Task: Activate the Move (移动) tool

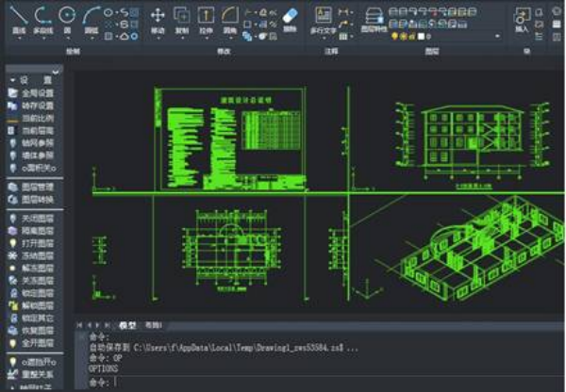Action: tap(158, 17)
